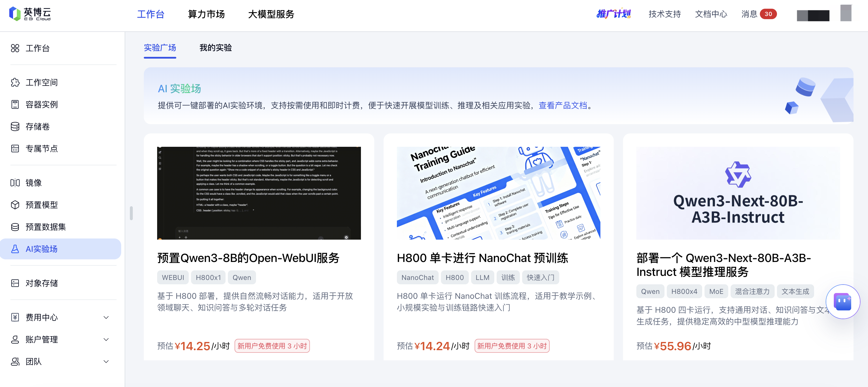Click the 推广计划 promotion logo
The width and height of the screenshot is (868, 387).
point(613,14)
